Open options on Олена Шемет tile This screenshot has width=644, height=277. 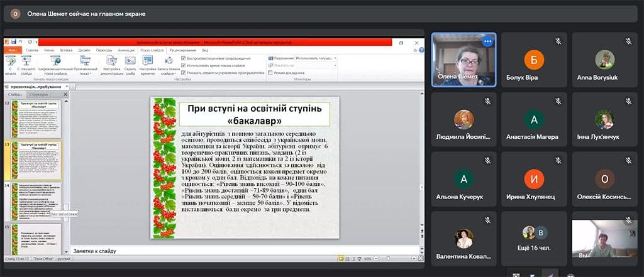[x=487, y=41]
